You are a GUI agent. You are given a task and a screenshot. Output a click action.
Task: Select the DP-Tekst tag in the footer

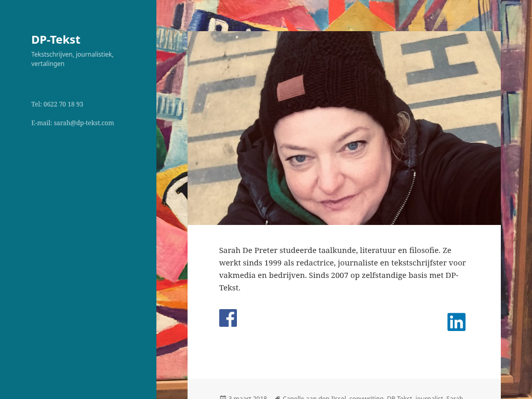[400, 397]
